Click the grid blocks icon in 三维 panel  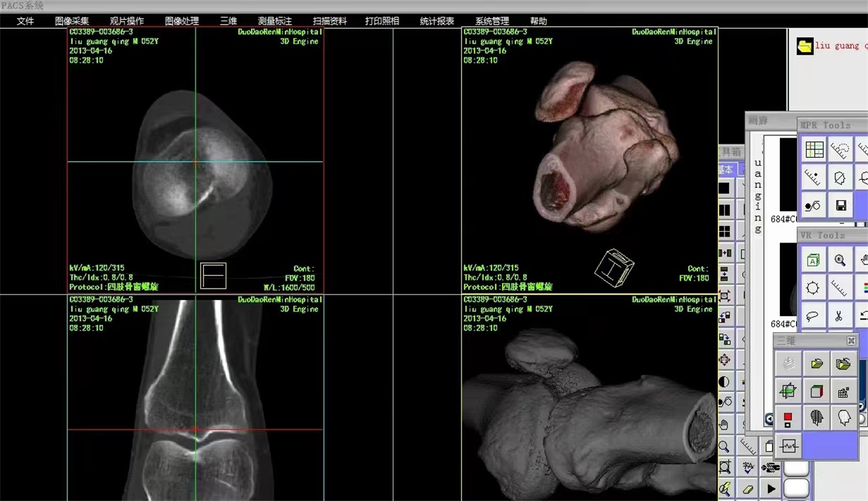click(843, 391)
